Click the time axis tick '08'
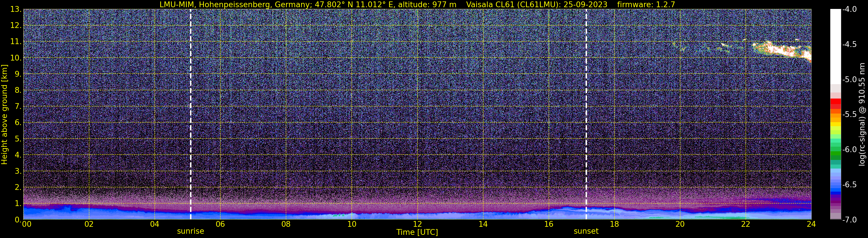868x238 pixels. click(286, 224)
